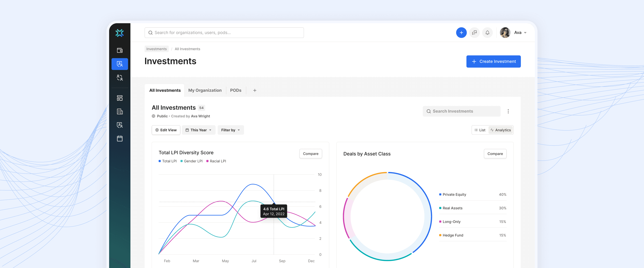The height and width of the screenshot is (268, 644).
Task: Select the PODs tab
Action: coord(235,90)
